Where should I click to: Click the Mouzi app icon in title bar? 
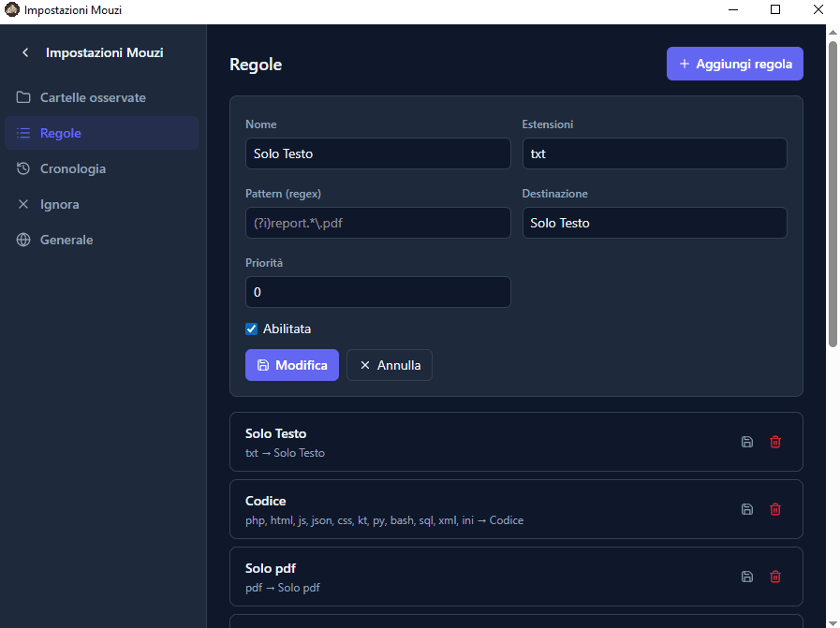11,9
